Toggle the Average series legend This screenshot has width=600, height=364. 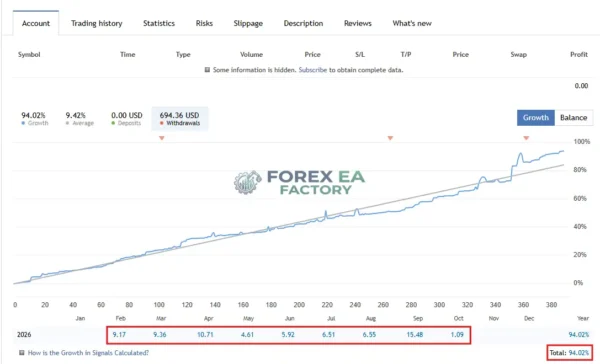[80, 123]
